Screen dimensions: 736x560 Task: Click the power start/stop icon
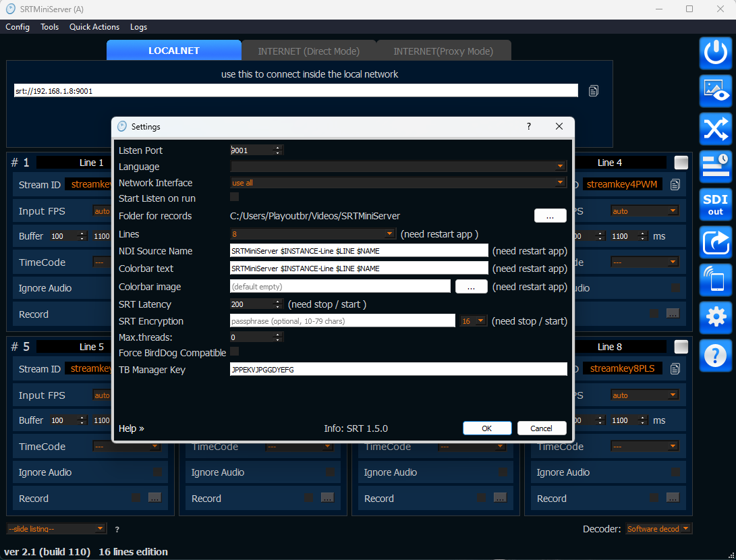[715, 53]
